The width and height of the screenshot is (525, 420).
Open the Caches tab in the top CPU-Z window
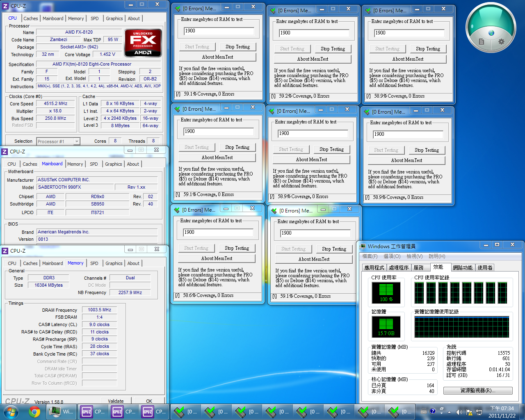31,18
